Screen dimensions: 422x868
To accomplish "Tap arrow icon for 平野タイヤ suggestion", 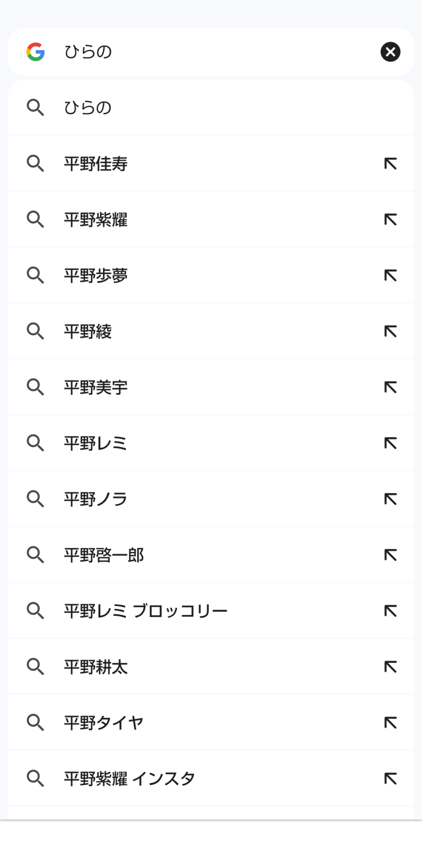I will [390, 723].
